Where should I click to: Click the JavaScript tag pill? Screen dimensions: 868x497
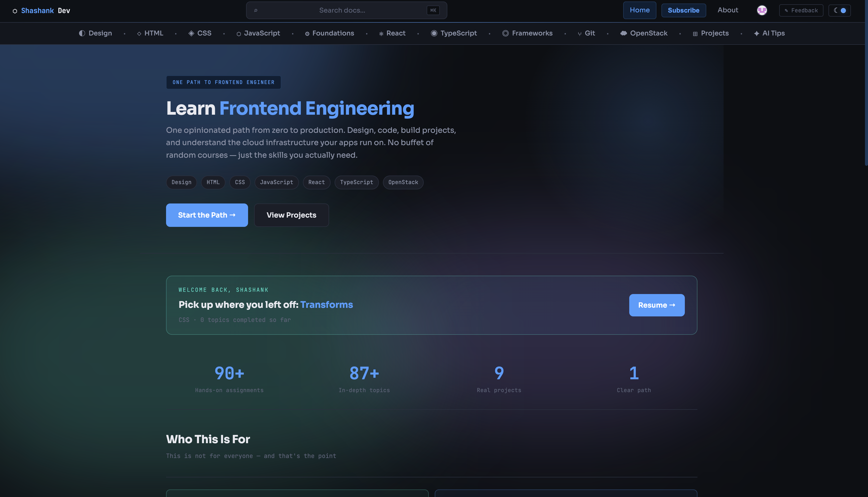pyautogui.click(x=276, y=182)
